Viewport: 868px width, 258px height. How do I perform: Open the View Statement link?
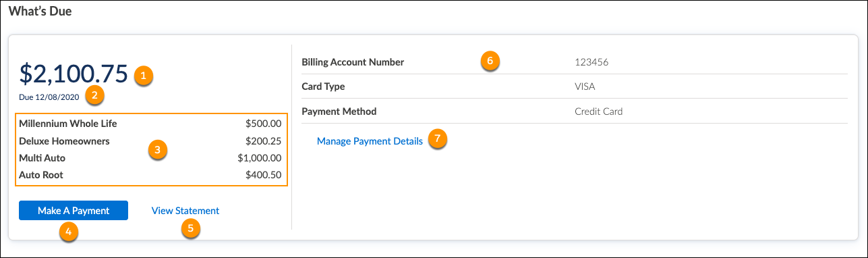(185, 211)
